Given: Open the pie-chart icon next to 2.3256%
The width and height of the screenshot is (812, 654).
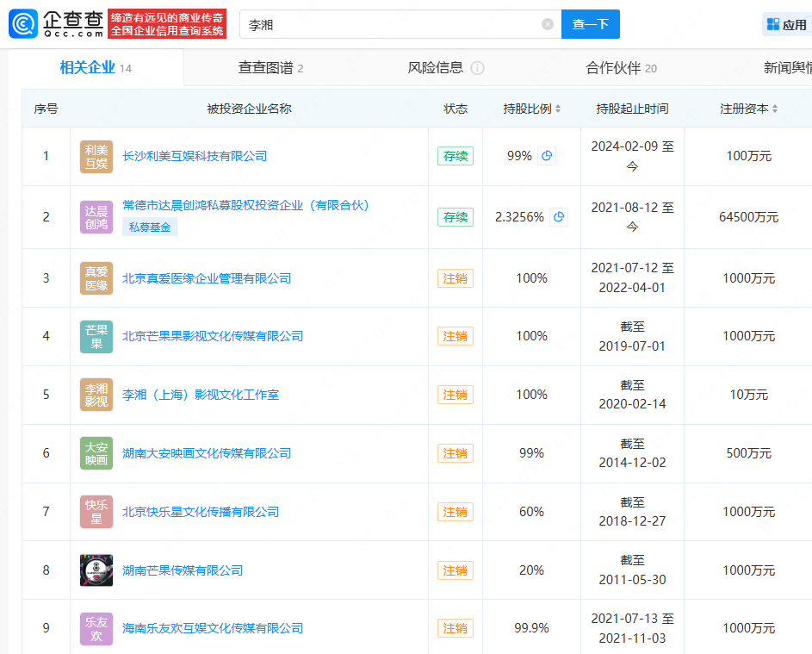Looking at the screenshot, I should click(559, 217).
